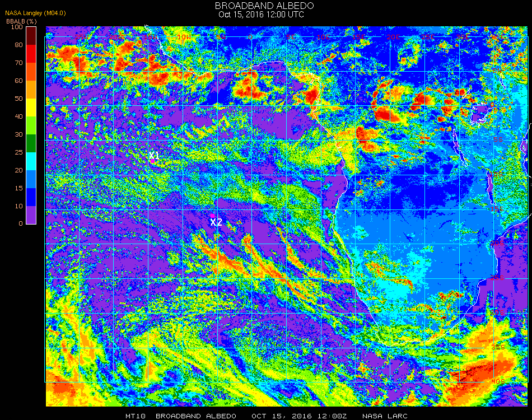Viewport: 532px width, 420px height.
Task: Click the legend value 25
Action: 18,152
